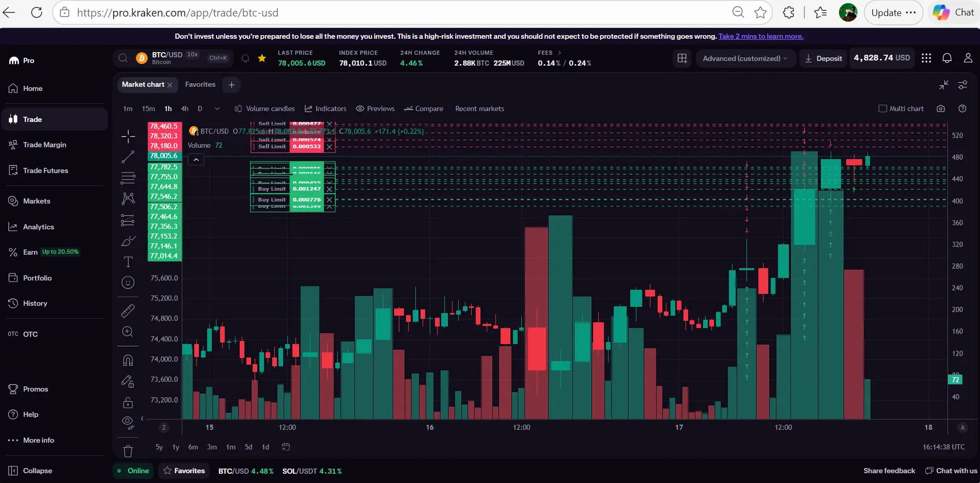
Task: Open the Kraken notifications bell
Action: [947, 58]
